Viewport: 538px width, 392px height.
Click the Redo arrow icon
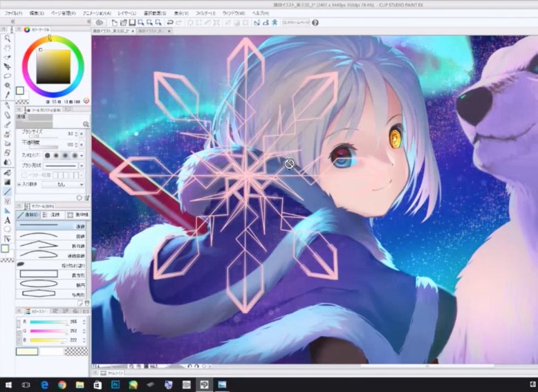(x=179, y=23)
